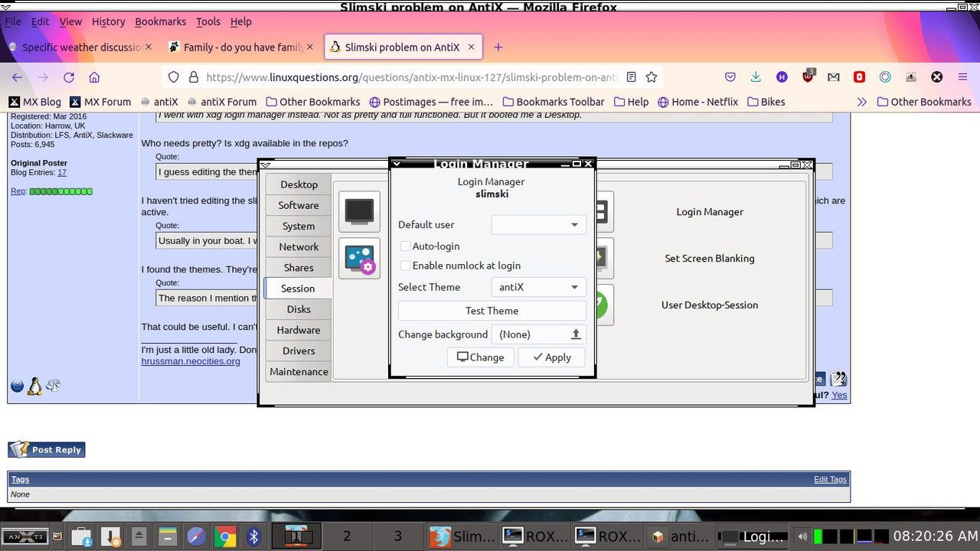Click the Rep link in user info
This screenshot has width=980, height=551.
tap(18, 191)
